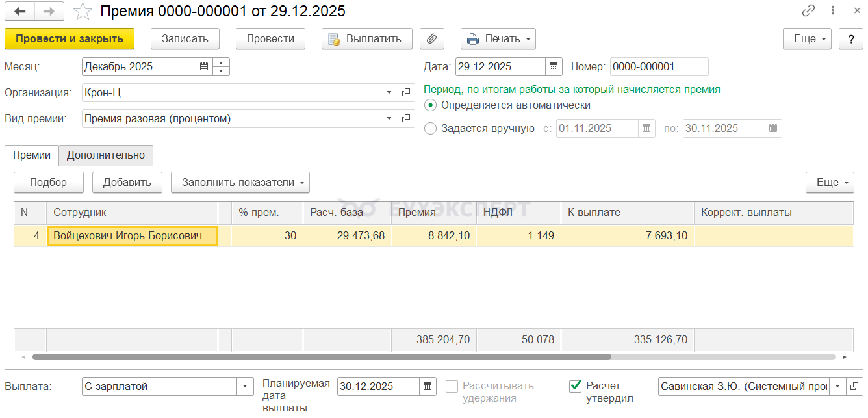868x418 pixels.
Task: Go forward with the right arrow
Action: (x=49, y=11)
